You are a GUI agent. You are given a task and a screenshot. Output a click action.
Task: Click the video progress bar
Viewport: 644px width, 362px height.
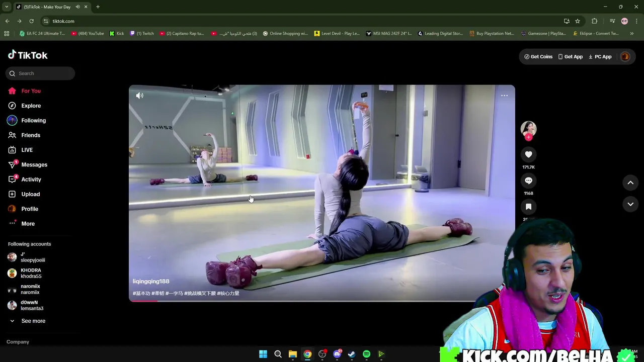[322, 301]
